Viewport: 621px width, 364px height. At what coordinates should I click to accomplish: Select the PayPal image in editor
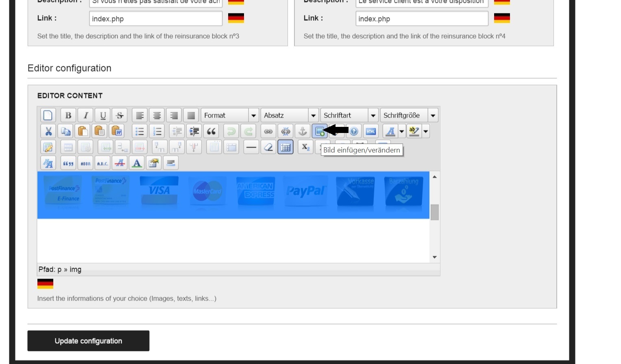(305, 191)
